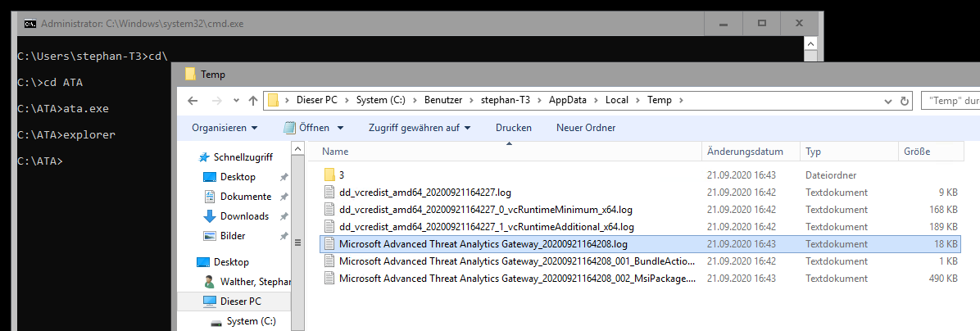Screen dimensions: 980x331
Task: Maximize the cmd.exe window
Action: [x=762, y=24]
